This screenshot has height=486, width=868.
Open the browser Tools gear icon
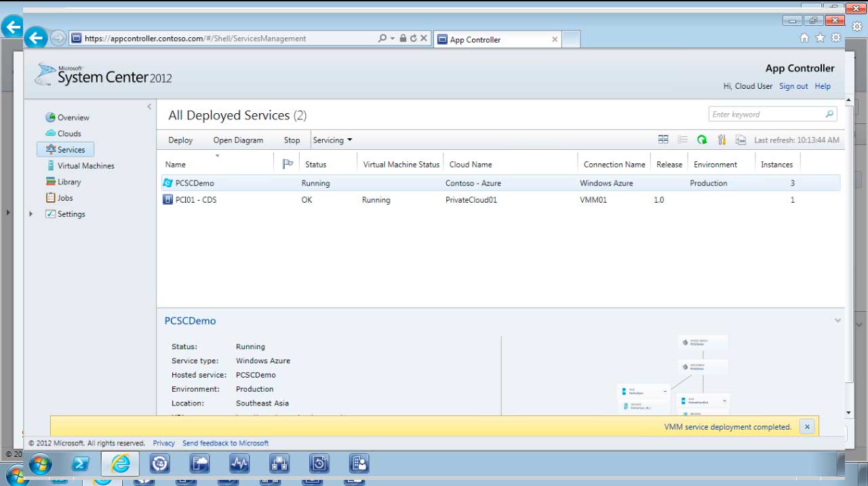[836, 38]
